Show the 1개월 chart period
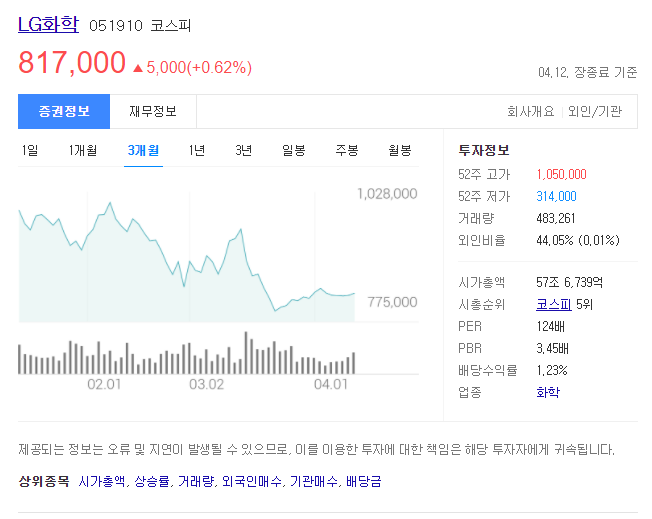Viewport: 652px width, 519px height. 83,150
